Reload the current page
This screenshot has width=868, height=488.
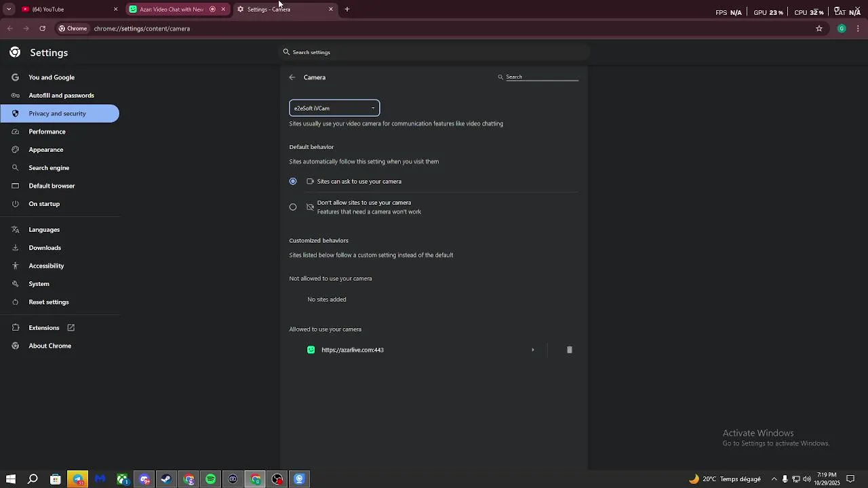(42, 28)
